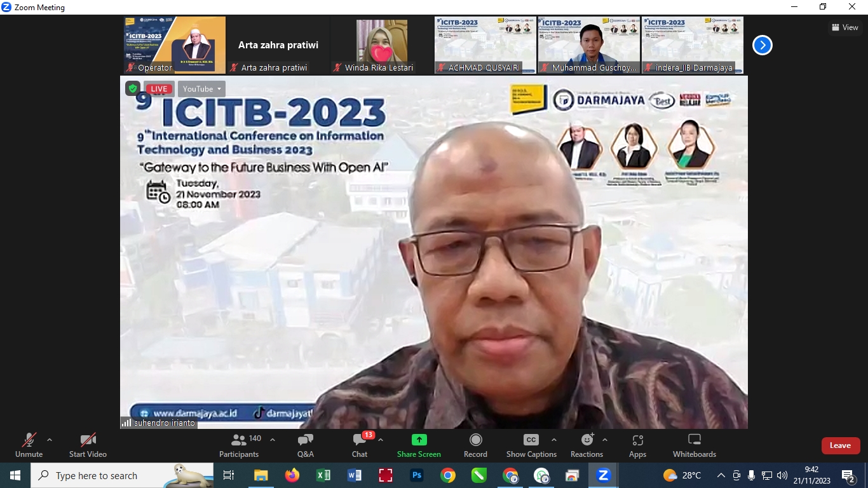
Task: Start recording with Record button
Action: [475, 445]
